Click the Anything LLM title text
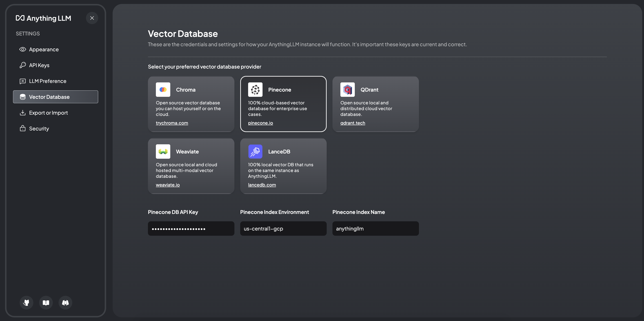The width and height of the screenshot is (644, 321). tap(49, 18)
